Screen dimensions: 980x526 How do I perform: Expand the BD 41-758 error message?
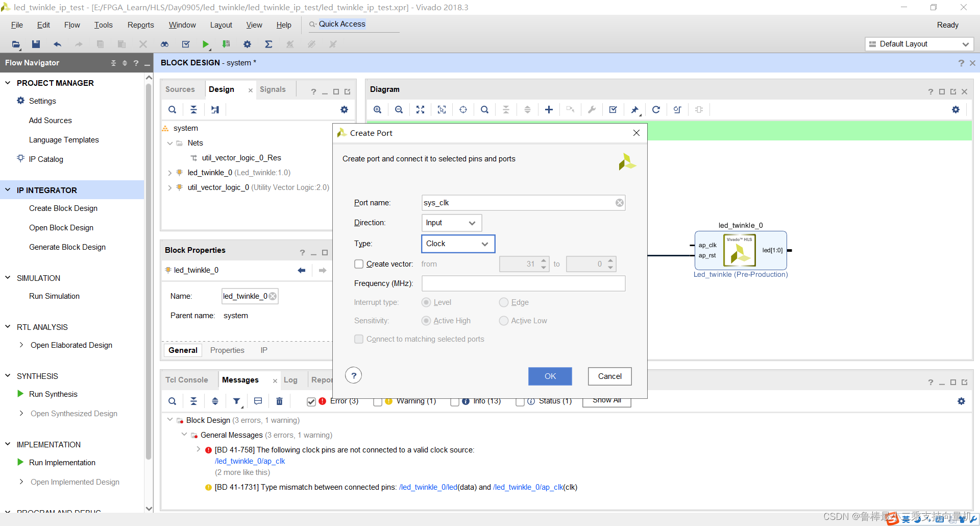(199, 449)
